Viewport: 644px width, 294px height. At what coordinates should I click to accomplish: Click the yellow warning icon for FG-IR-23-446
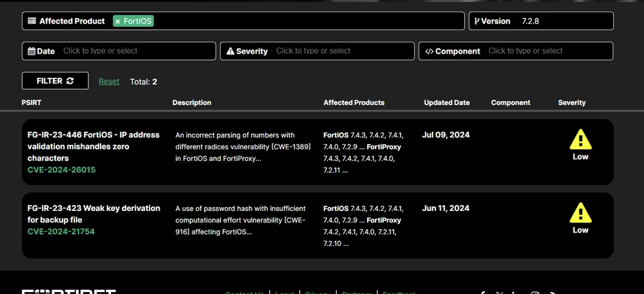(580, 139)
